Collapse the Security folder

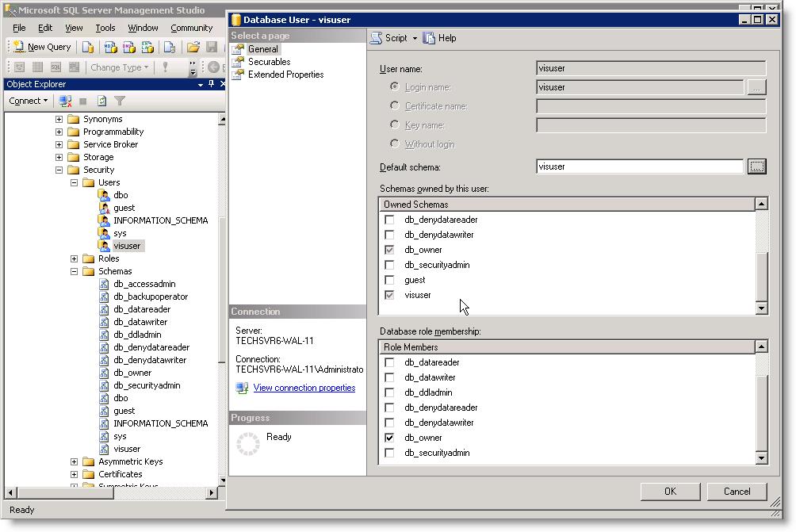click(x=59, y=170)
